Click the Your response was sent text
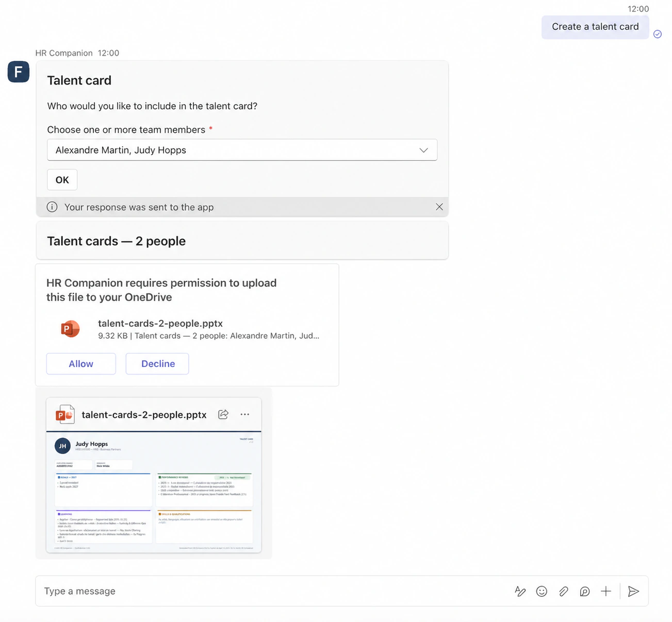Image resolution: width=672 pixels, height=622 pixels. click(x=139, y=207)
